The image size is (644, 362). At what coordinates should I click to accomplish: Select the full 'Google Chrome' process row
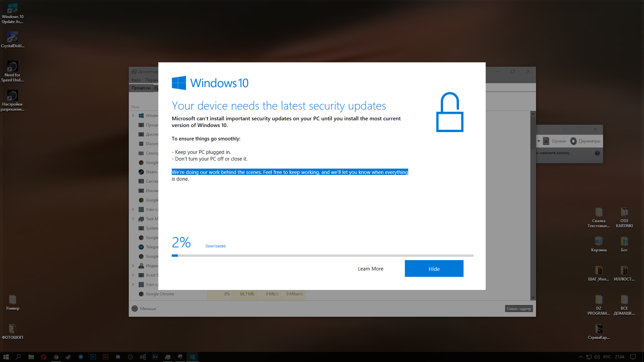click(218, 294)
